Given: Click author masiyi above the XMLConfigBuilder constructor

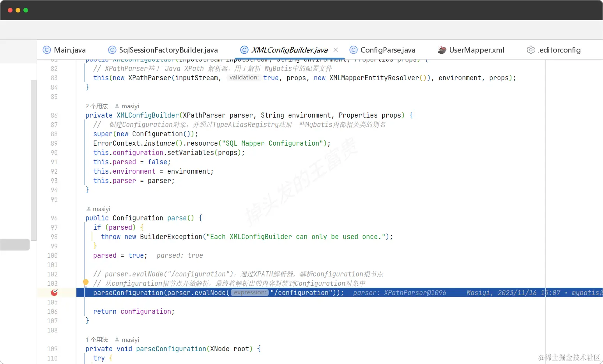Looking at the screenshot, I should [127, 106].
